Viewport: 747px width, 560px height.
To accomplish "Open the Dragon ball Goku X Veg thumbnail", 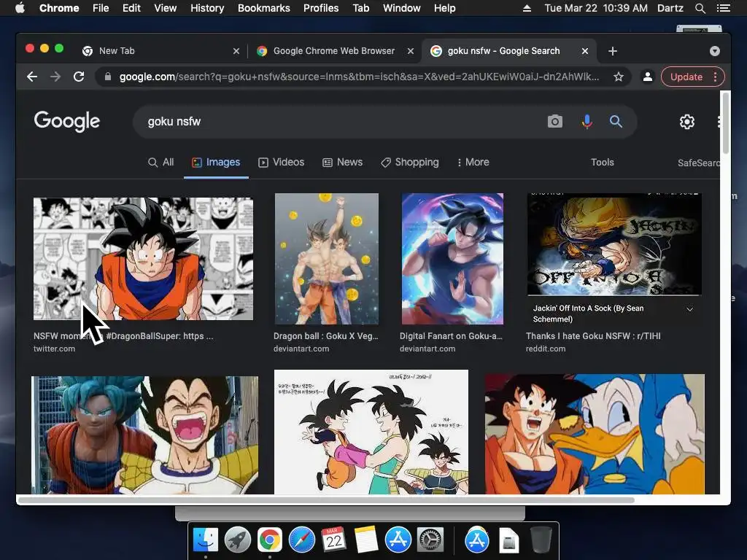I will point(326,259).
